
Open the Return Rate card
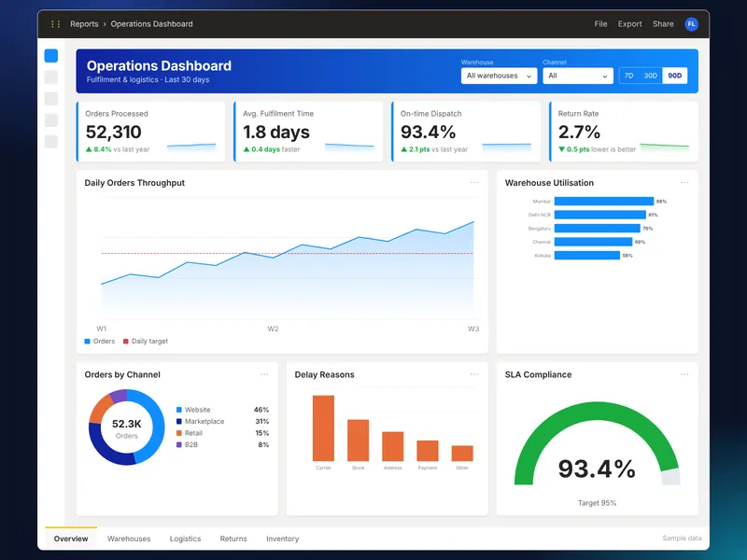(624, 132)
